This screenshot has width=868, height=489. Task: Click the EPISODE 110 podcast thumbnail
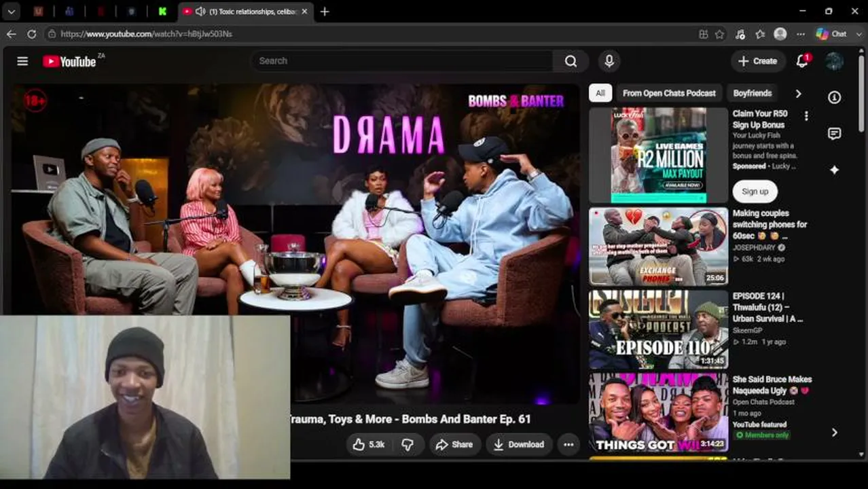658,330
